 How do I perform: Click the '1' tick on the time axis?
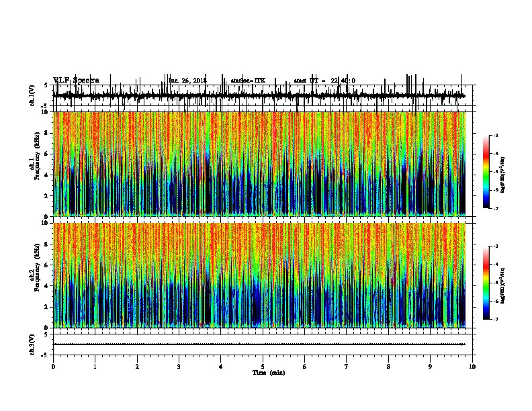[95, 367]
